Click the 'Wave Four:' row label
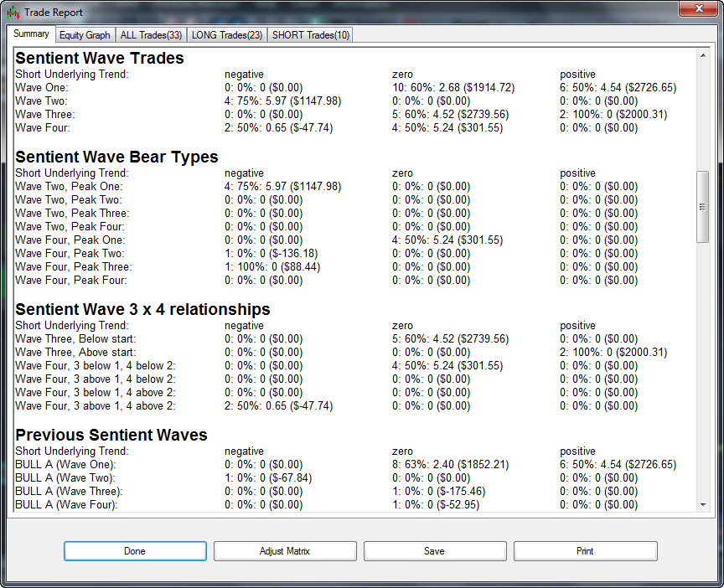This screenshot has width=724, height=588. [x=43, y=128]
